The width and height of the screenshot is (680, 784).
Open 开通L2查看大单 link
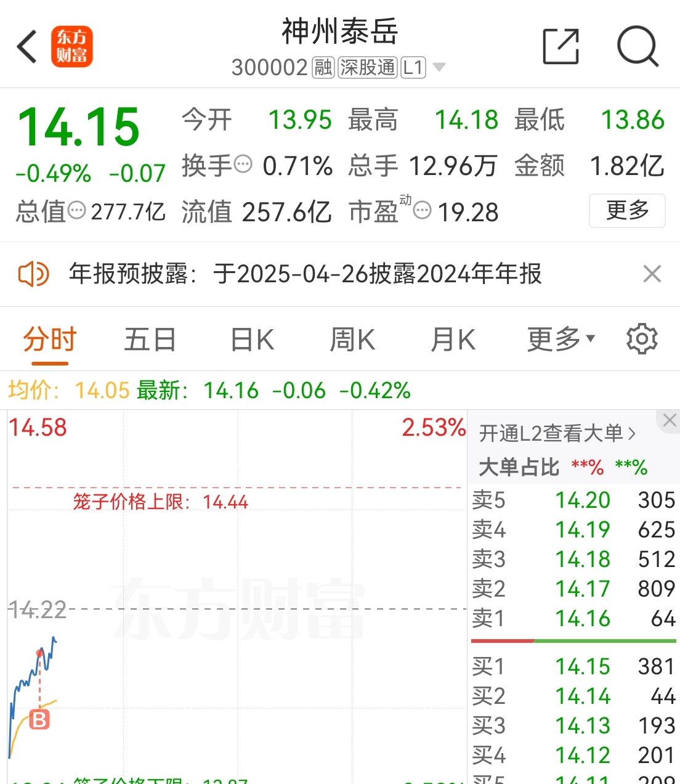(x=557, y=433)
